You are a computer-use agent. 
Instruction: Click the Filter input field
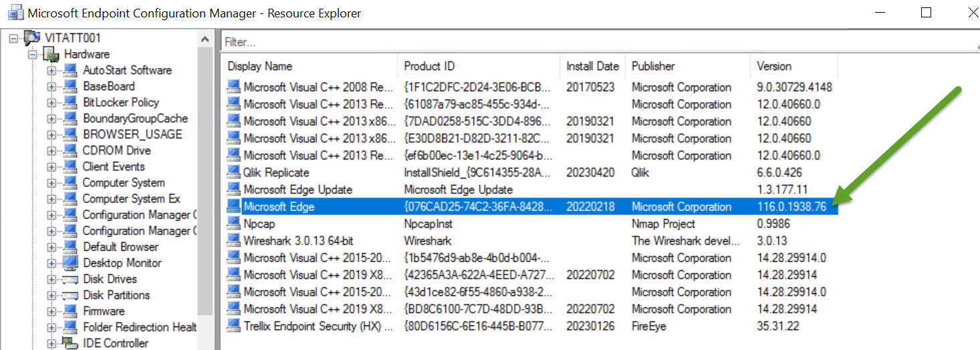(600, 41)
